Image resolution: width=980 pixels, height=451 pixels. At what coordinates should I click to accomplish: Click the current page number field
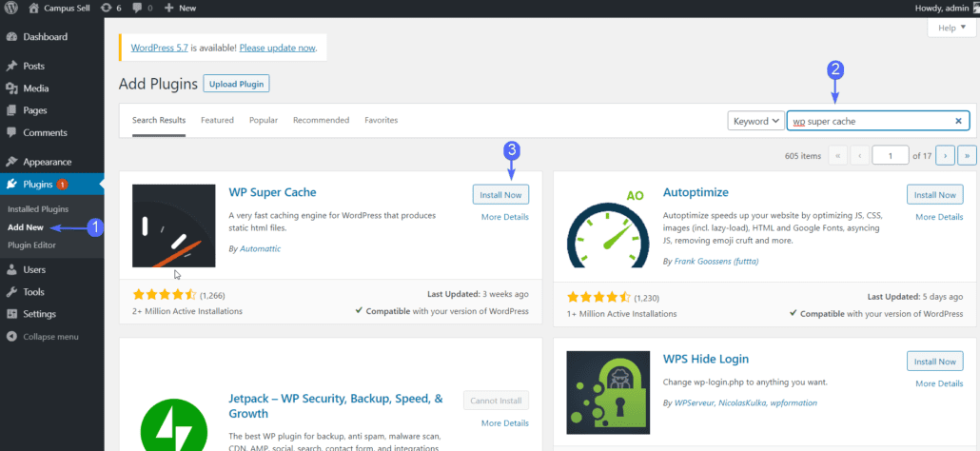(x=891, y=155)
